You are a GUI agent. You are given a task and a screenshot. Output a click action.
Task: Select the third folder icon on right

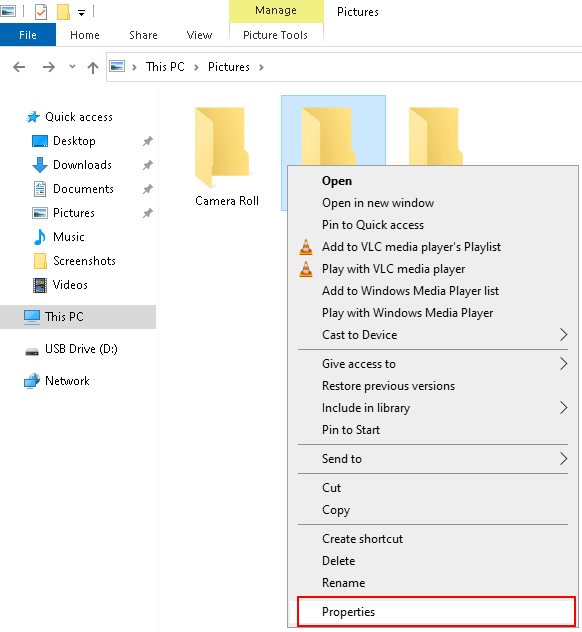tap(435, 135)
